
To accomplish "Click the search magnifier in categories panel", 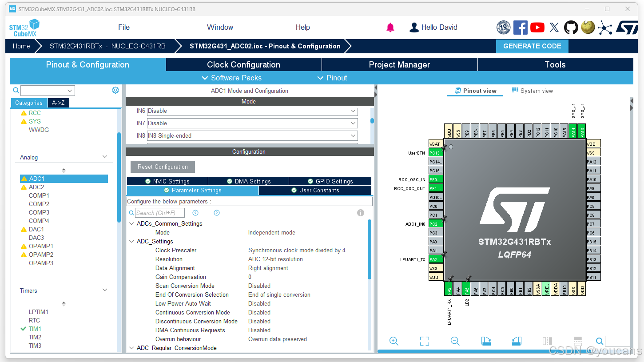I will [x=16, y=91].
